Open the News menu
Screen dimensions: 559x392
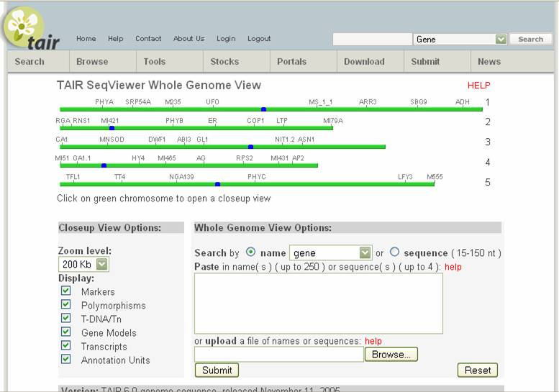[489, 62]
